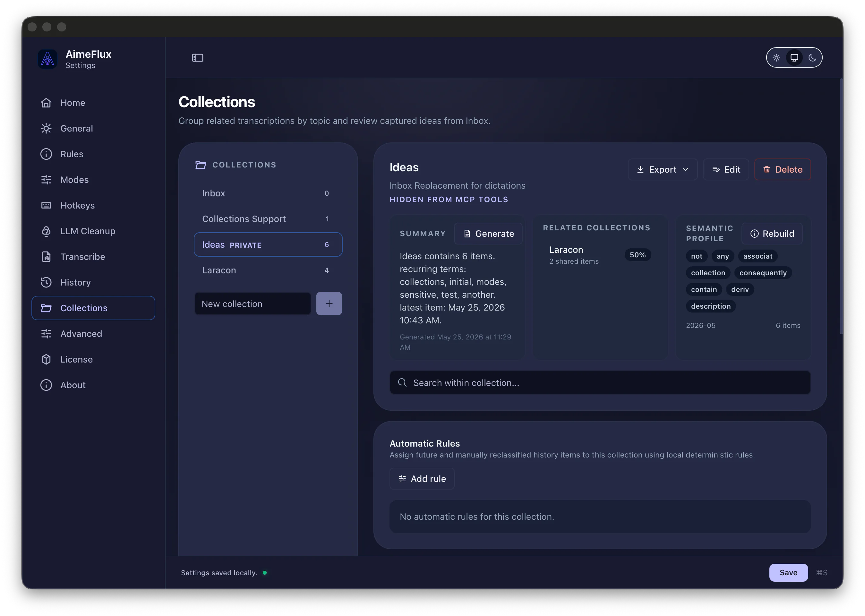Switch to dark theme moon icon
The image size is (865, 616).
tap(812, 58)
